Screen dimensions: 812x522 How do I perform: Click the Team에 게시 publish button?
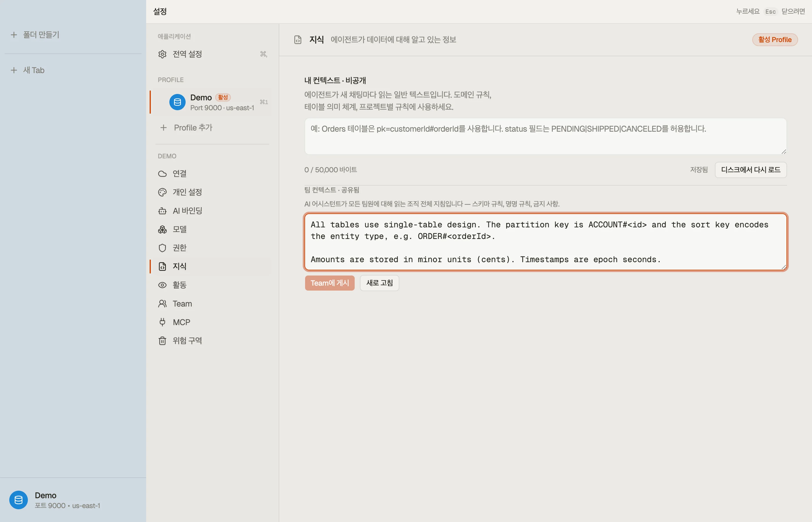(x=330, y=283)
